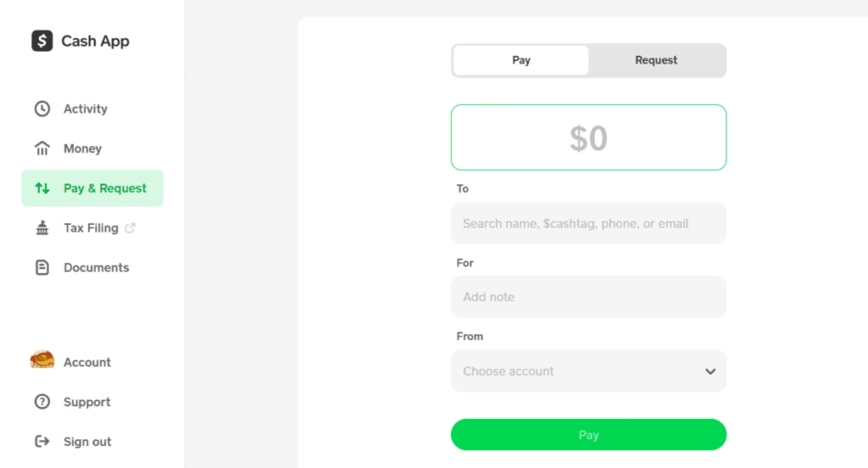
Task: Click the Sign out icon
Action: click(x=41, y=441)
